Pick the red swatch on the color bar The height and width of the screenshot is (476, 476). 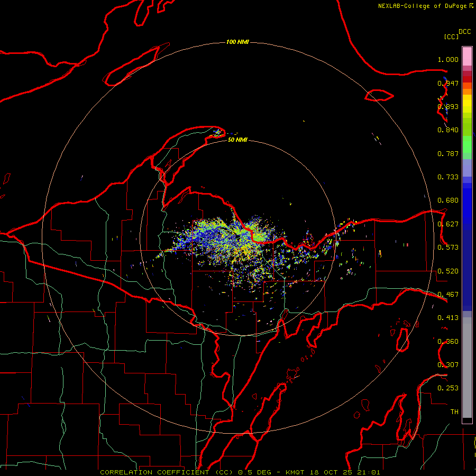(467, 79)
